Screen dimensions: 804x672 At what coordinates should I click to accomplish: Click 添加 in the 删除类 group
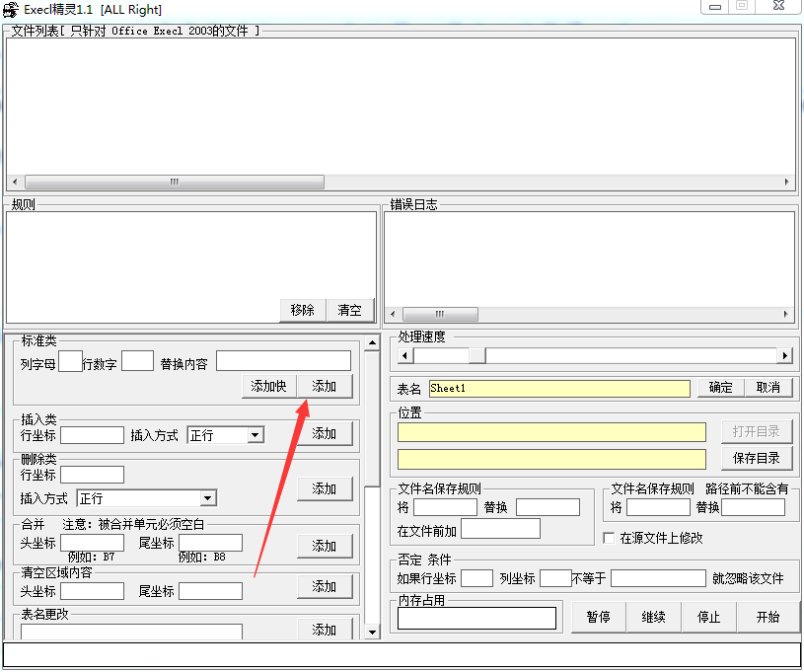(324, 488)
